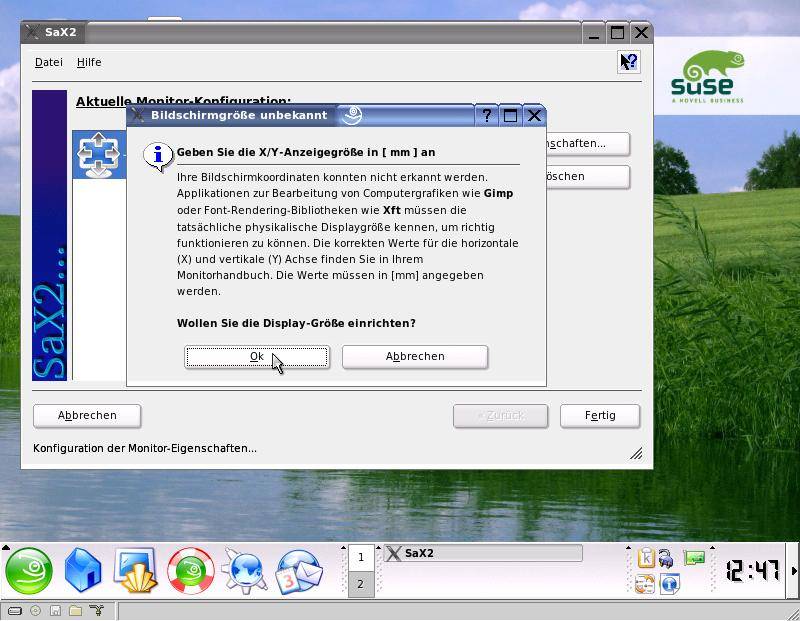Click the orange arrows tray icon
The height and width of the screenshot is (621, 800).
pyautogui.click(x=645, y=584)
